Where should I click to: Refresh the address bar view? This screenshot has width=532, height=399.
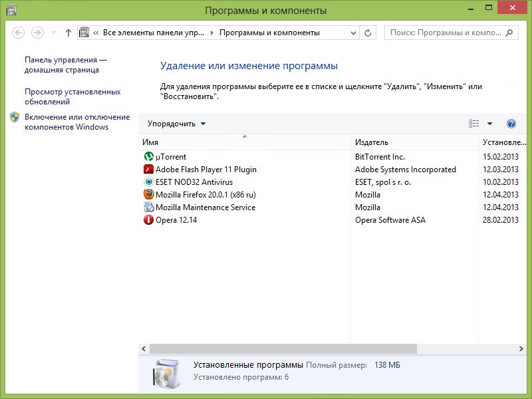coord(368,33)
